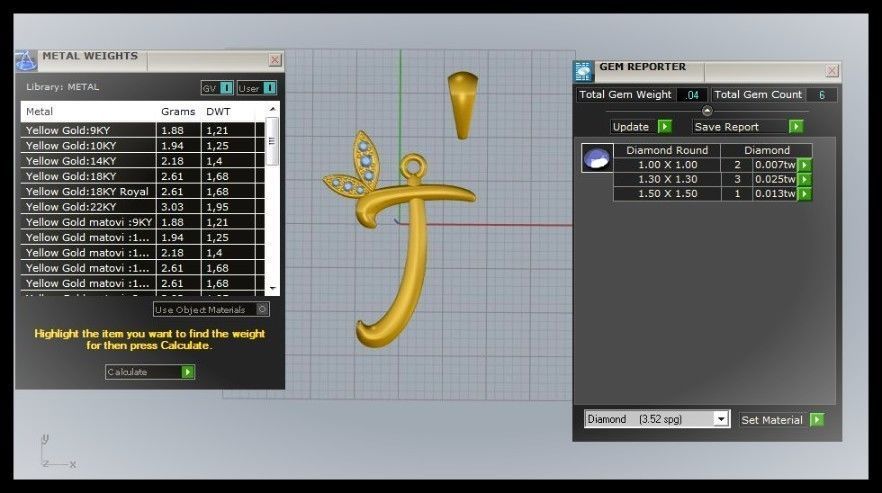The width and height of the screenshot is (882, 493).
Task: Click the Total Gem Count value field
Action: click(821, 95)
